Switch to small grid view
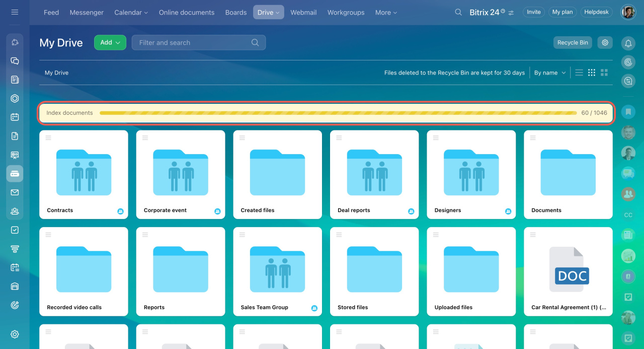 click(592, 73)
